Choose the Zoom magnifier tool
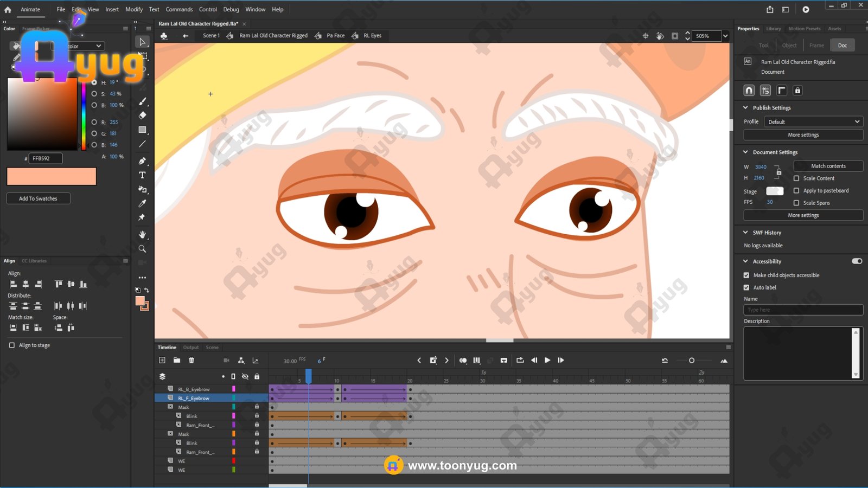The width and height of the screenshot is (868, 488). tap(142, 249)
